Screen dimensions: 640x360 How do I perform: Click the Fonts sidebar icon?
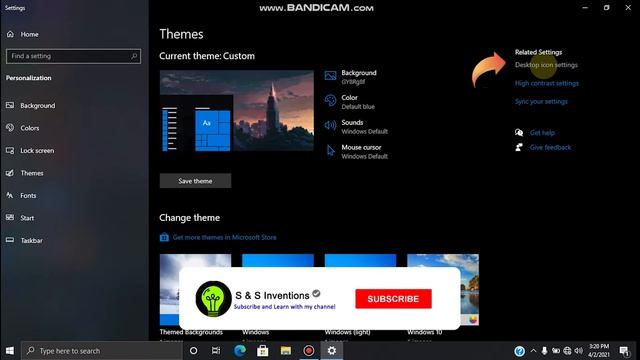[x=10, y=195]
